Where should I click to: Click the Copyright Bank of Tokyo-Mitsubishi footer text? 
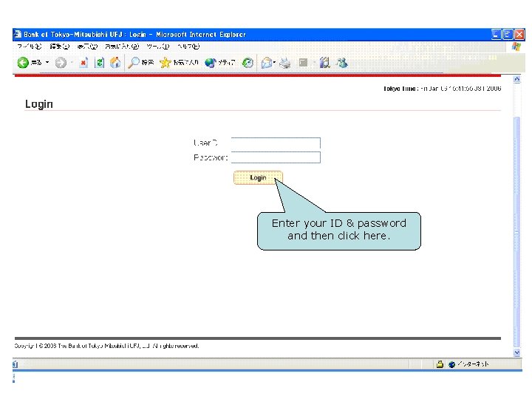click(106, 346)
